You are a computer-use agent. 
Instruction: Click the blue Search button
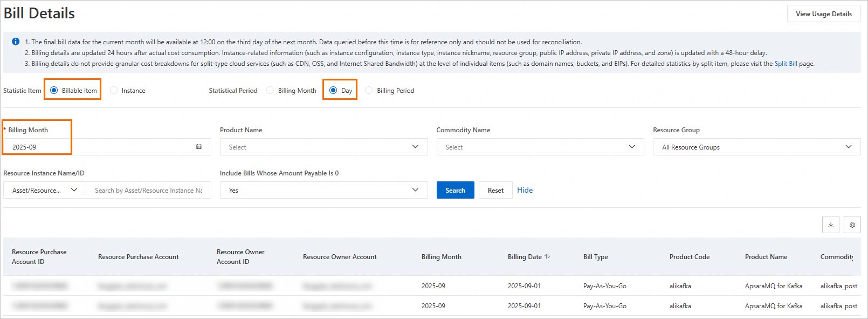point(455,190)
